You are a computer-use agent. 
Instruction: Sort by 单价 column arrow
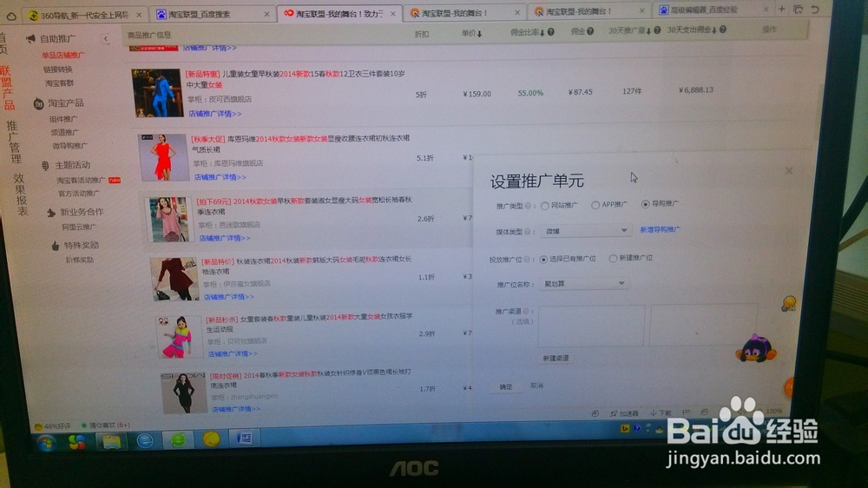pyautogui.click(x=479, y=34)
